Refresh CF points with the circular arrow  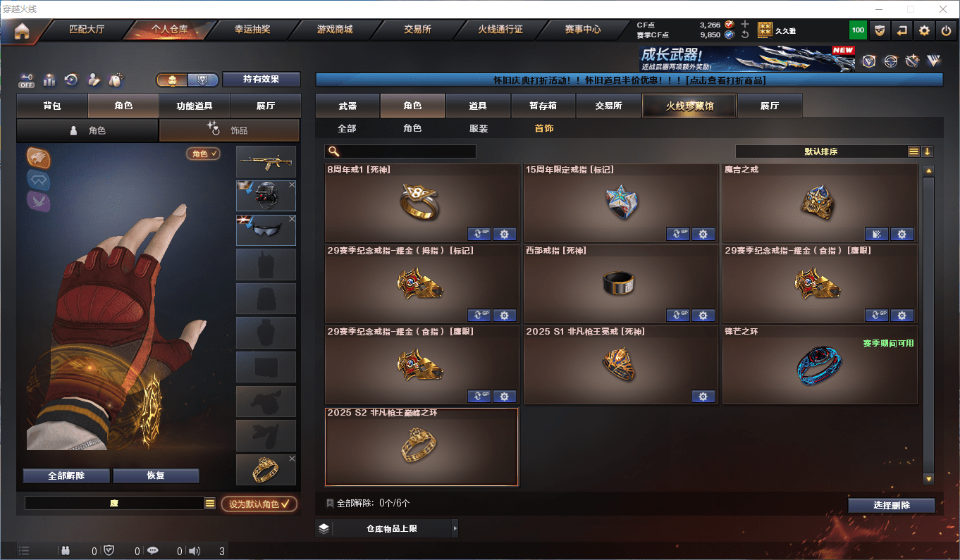(x=745, y=35)
